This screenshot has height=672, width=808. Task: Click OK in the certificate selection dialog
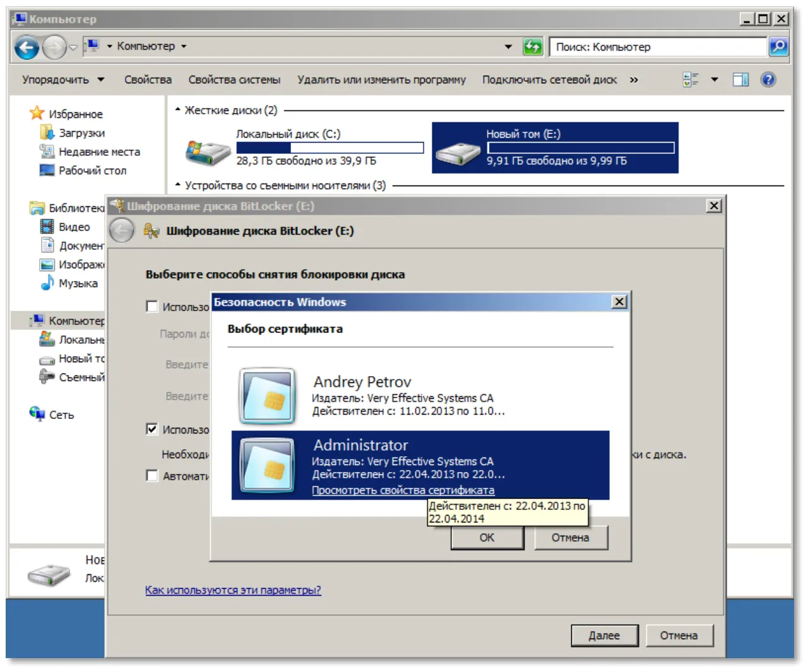(487, 538)
